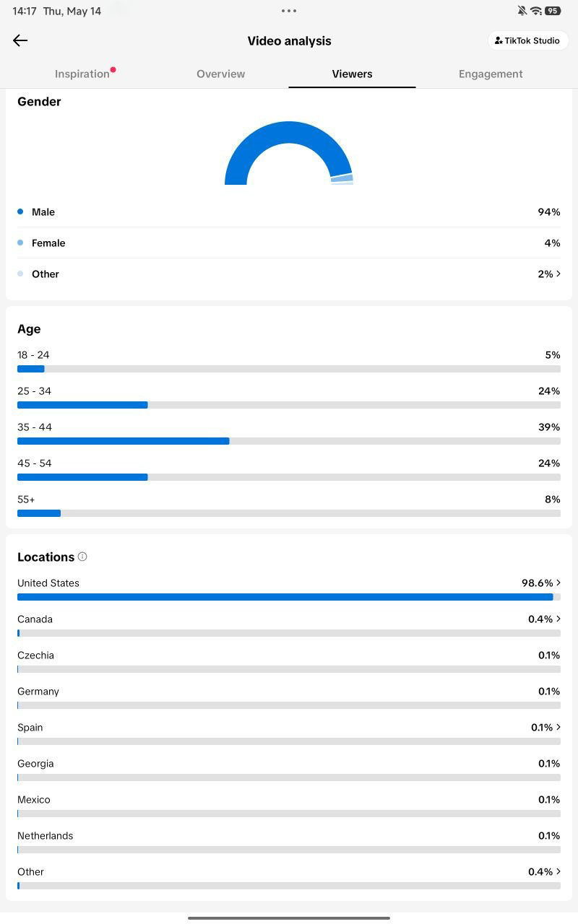Open TikTok Studio button
Image resolution: width=578 pixels, height=924 pixels.
pos(528,40)
